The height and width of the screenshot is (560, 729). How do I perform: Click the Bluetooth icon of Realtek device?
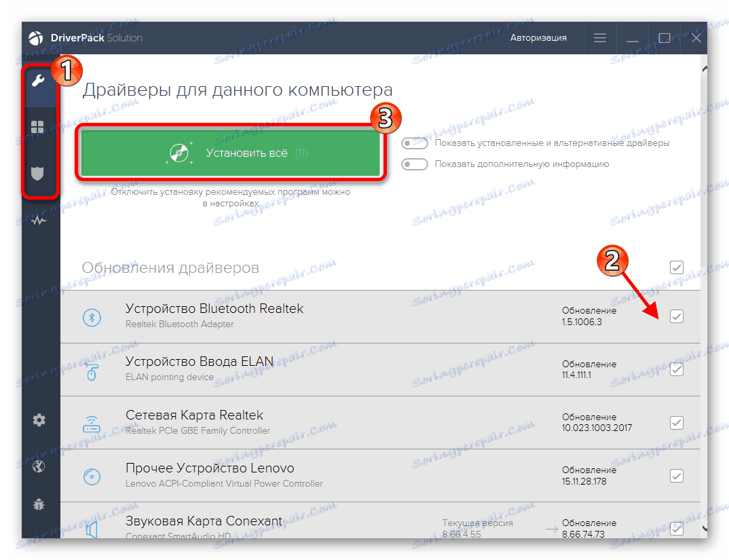pos(92,317)
